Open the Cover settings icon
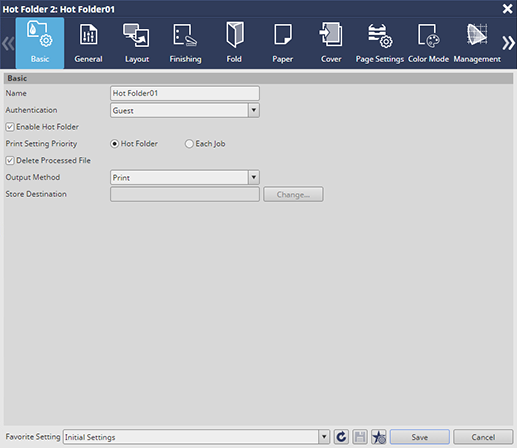This screenshot has width=517, height=448. [331, 35]
